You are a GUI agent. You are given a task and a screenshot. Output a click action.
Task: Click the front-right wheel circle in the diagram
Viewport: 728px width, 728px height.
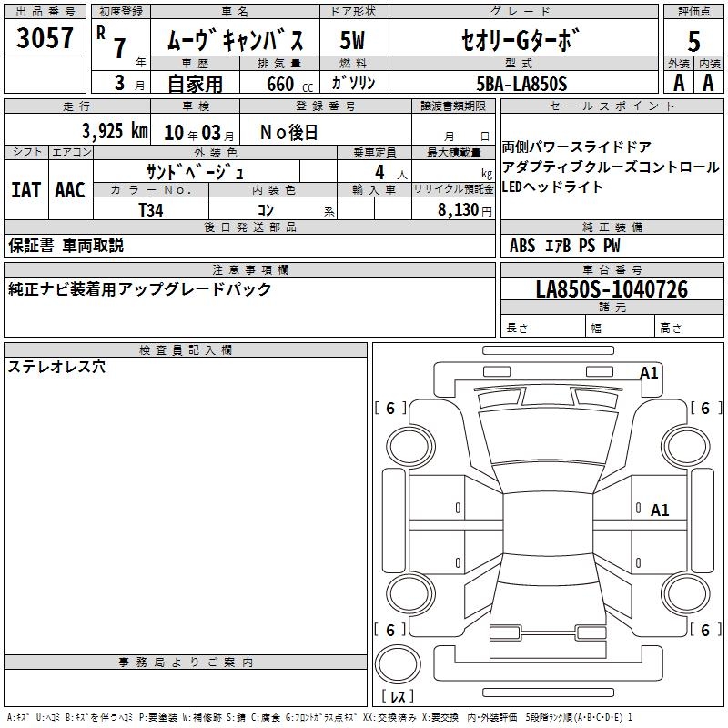[685, 447]
